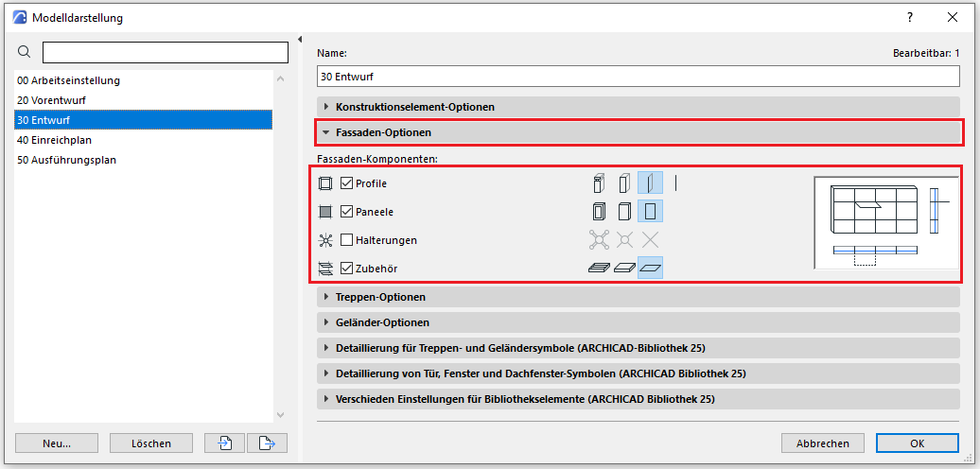The width and height of the screenshot is (980, 469).
Task: Select 00 Arbeitseinstellung in the list
Action: point(68,80)
